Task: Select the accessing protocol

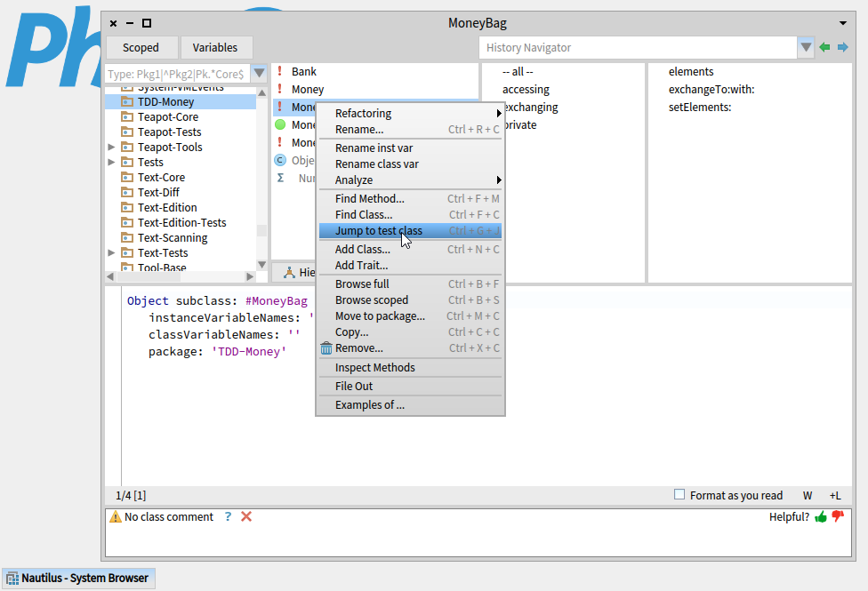Action: (526, 89)
